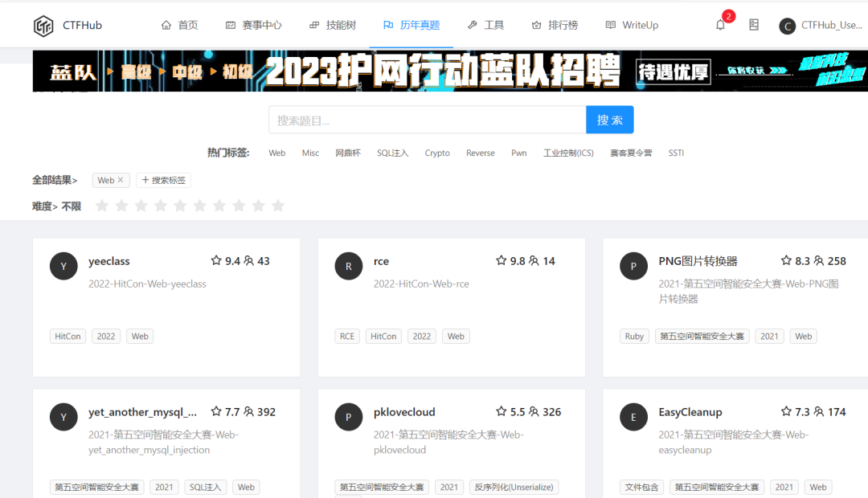
Task: Set difficulty to ten stars
Action: pyautogui.click(x=278, y=206)
